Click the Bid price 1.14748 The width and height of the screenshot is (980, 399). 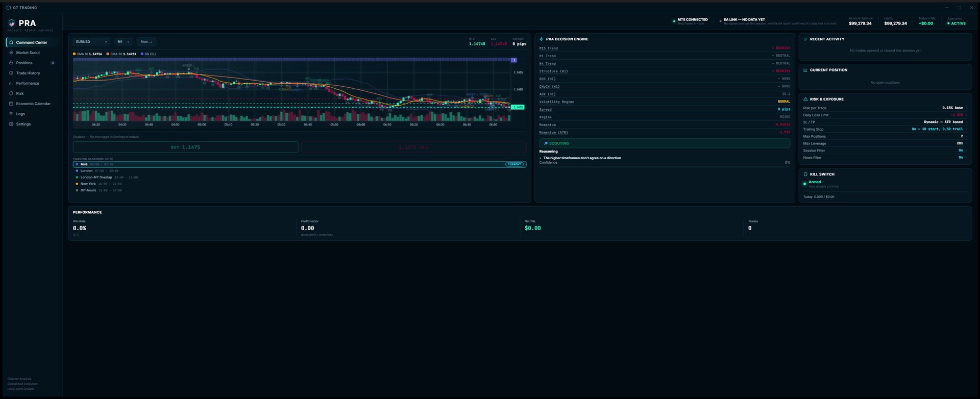click(477, 44)
